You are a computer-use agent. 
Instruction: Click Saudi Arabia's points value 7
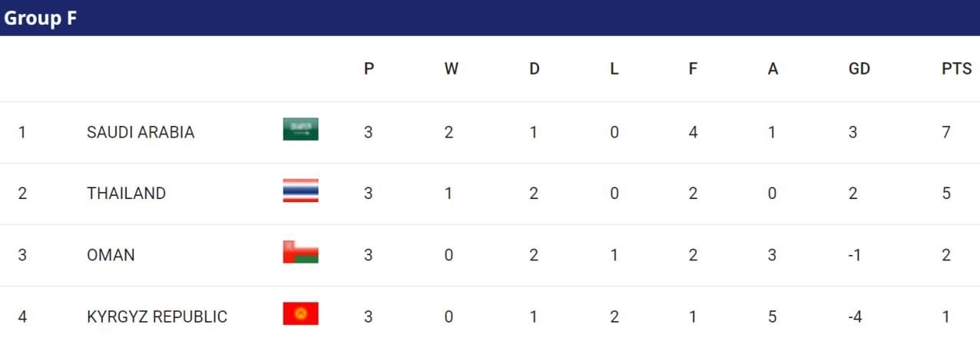tap(946, 132)
